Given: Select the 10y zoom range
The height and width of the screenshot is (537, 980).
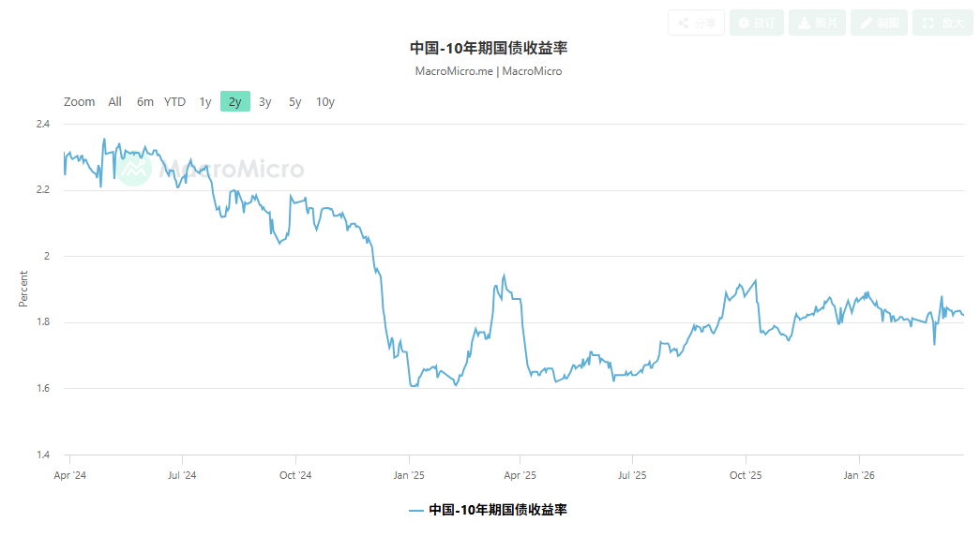Looking at the screenshot, I should point(325,102).
